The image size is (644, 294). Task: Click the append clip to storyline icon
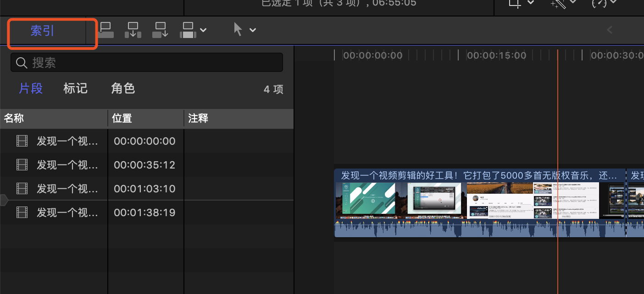click(x=160, y=30)
